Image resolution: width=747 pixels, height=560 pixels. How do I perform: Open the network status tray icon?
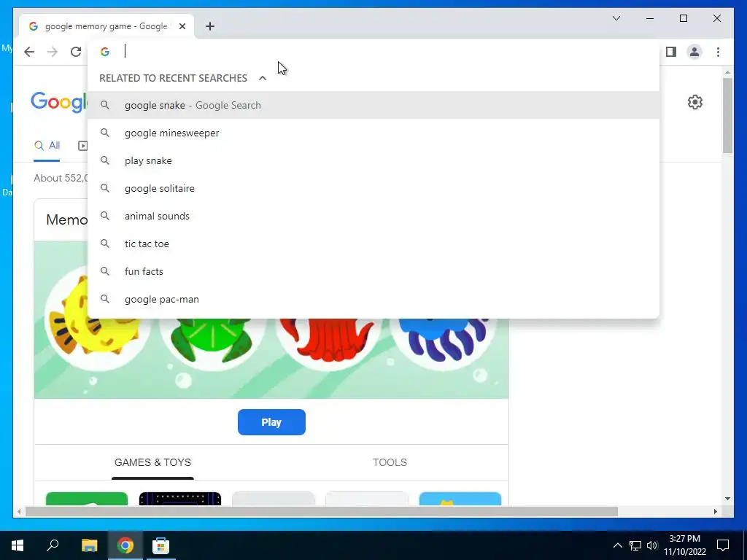[635, 545]
